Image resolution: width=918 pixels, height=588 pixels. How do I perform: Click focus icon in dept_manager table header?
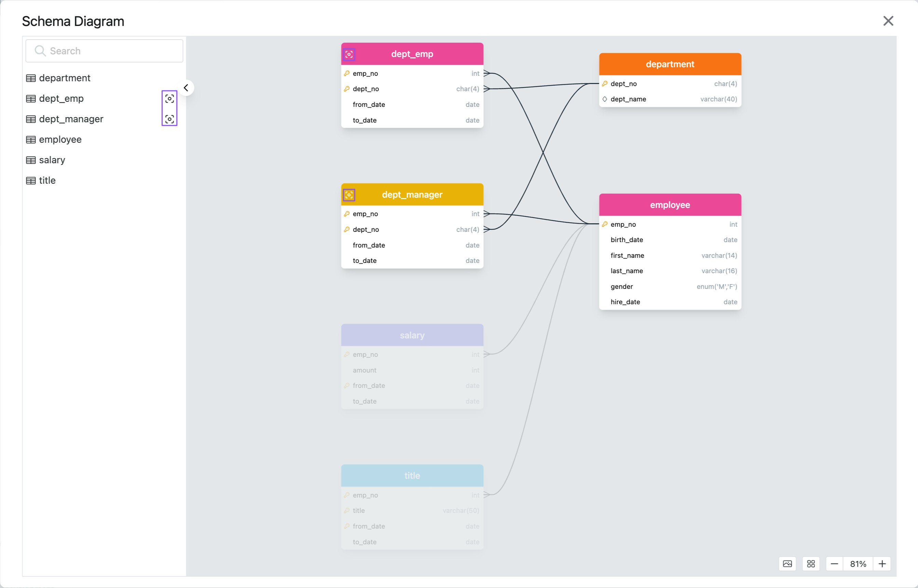[x=349, y=195]
